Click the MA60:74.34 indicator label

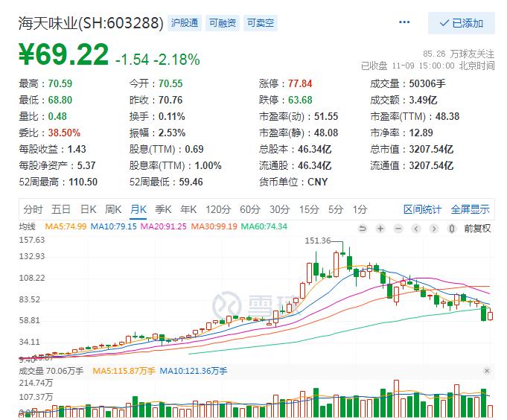click(264, 226)
